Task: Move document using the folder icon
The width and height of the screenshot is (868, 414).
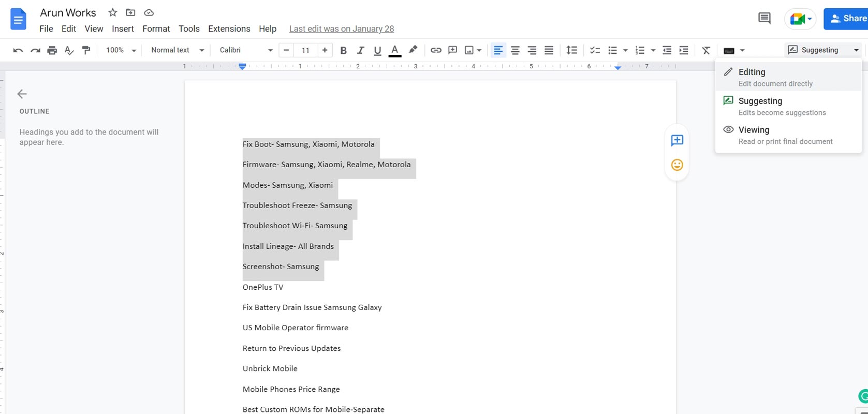Action: tap(130, 12)
